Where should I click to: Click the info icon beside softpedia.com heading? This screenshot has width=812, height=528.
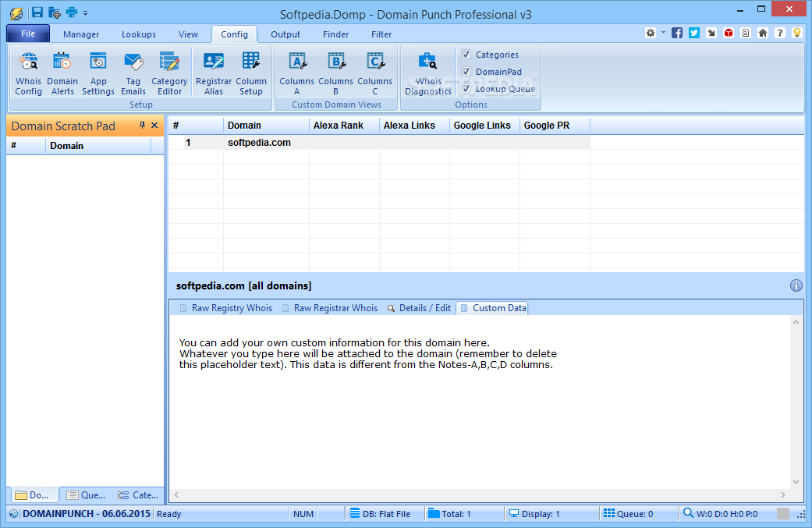[796, 285]
